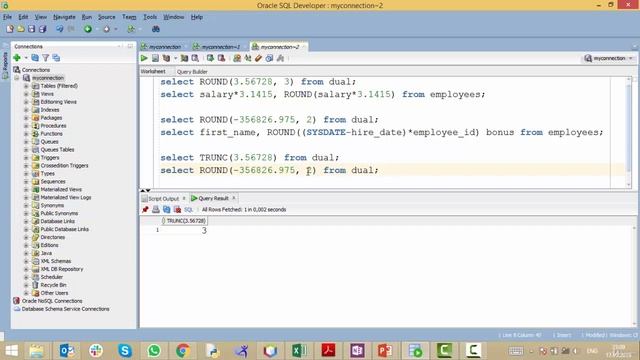Select the Materialized Views tree item
640x360 pixels.
coord(61,189)
